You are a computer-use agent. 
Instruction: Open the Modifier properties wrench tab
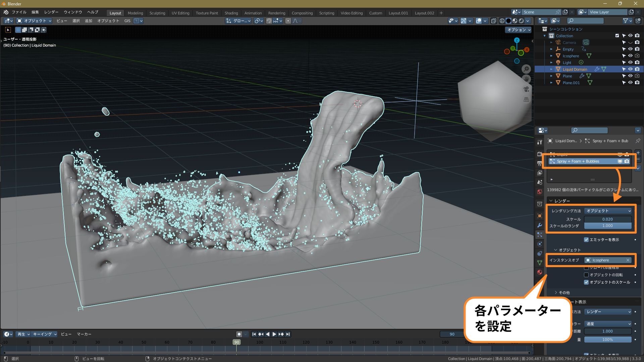point(539,225)
